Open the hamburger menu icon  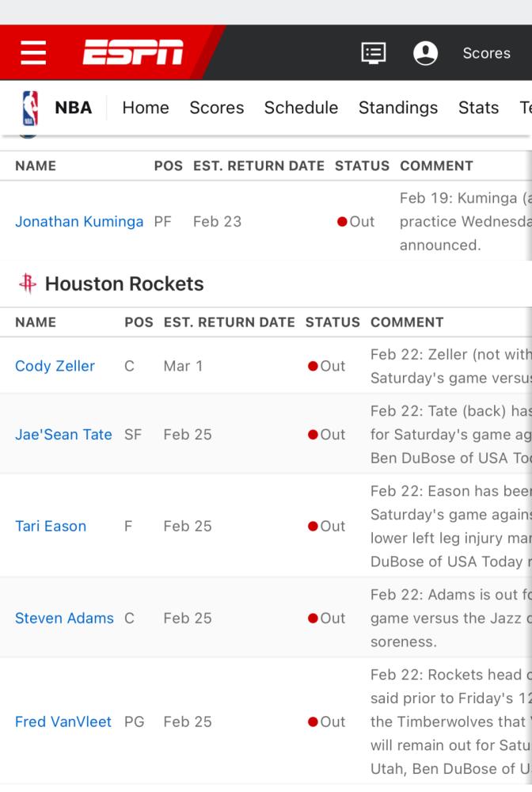33,52
